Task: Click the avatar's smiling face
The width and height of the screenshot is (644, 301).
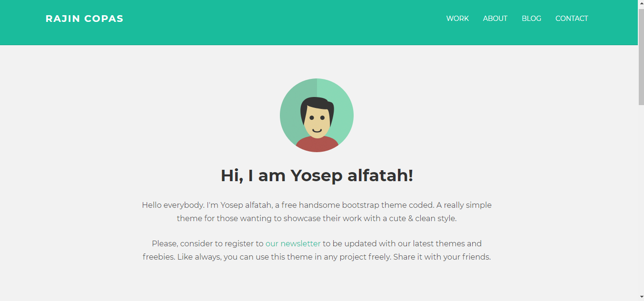Action: (x=317, y=124)
